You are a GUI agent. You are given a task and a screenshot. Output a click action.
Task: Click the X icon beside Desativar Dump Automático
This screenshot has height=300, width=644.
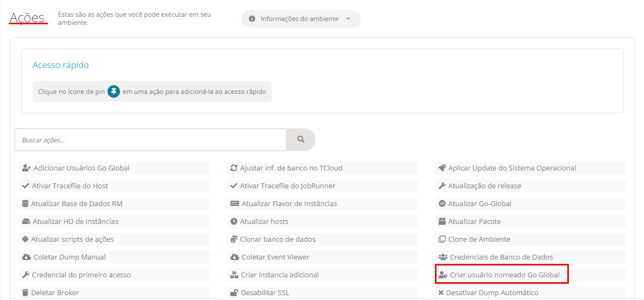pyautogui.click(x=441, y=292)
